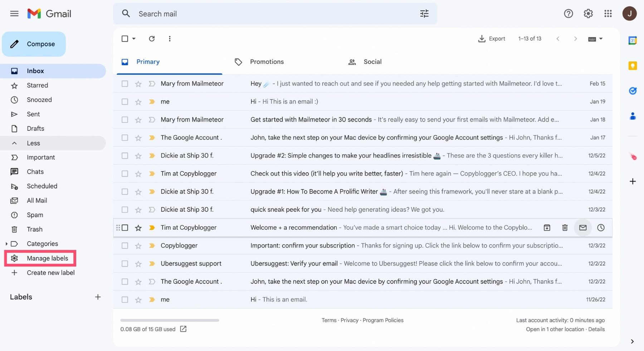Mark Welcome + a recommendation email as unread
Screen dimensions: 644x351
(583, 228)
